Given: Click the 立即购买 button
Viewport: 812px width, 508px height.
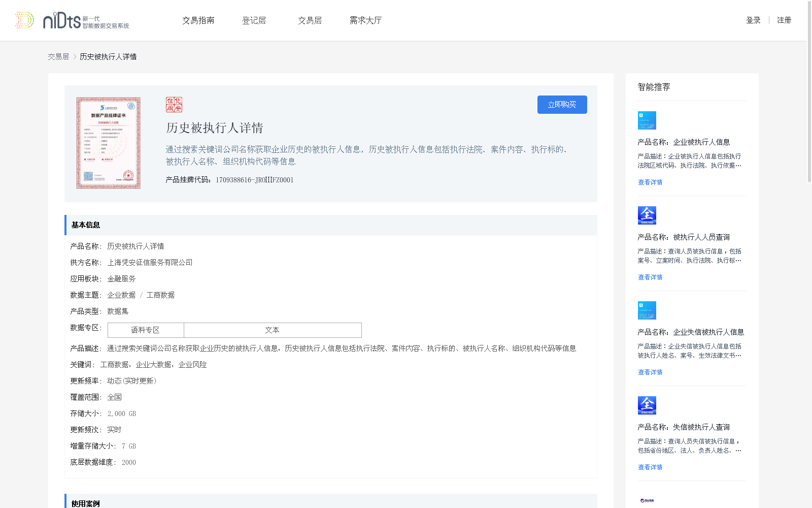Looking at the screenshot, I should click(562, 105).
